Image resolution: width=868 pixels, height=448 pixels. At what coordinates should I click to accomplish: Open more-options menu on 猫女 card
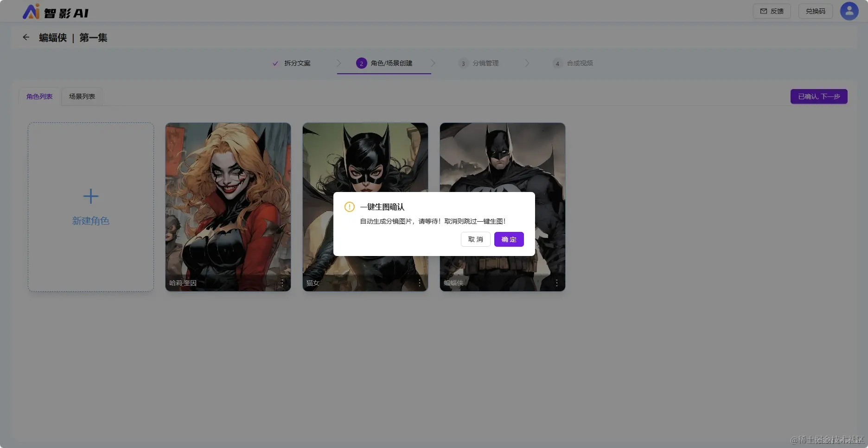click(x=420, y=283)
